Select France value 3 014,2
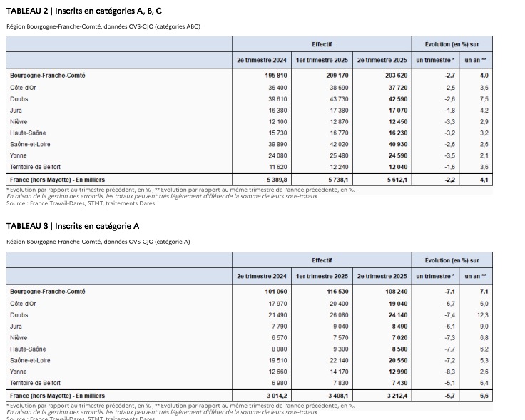This screenshot has width=525, height=420. tap(277, 396)
